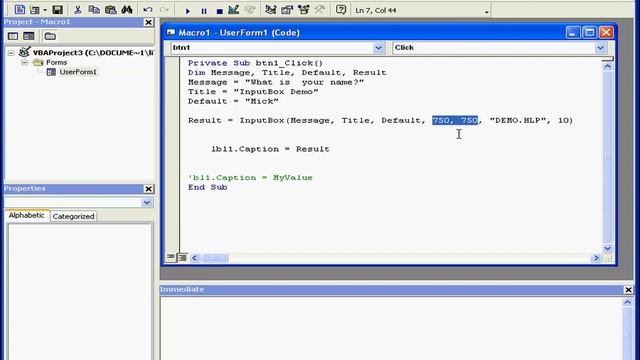640x360 pixels.
Task: Run the macro with the play icon
Action: coord(187,11)
